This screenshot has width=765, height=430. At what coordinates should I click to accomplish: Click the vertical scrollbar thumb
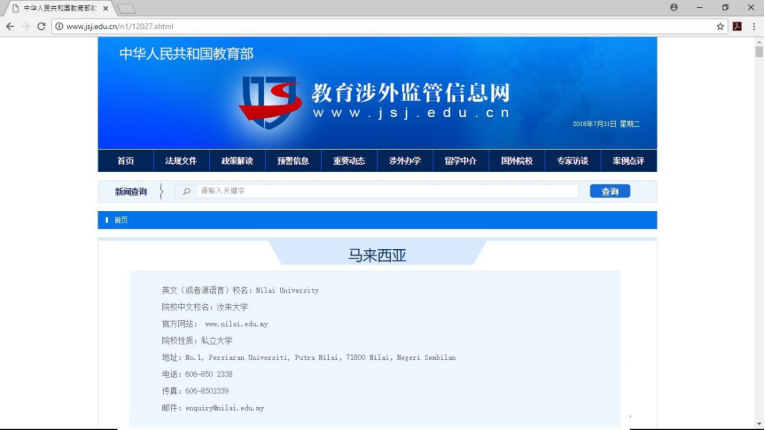click(759, 52)
